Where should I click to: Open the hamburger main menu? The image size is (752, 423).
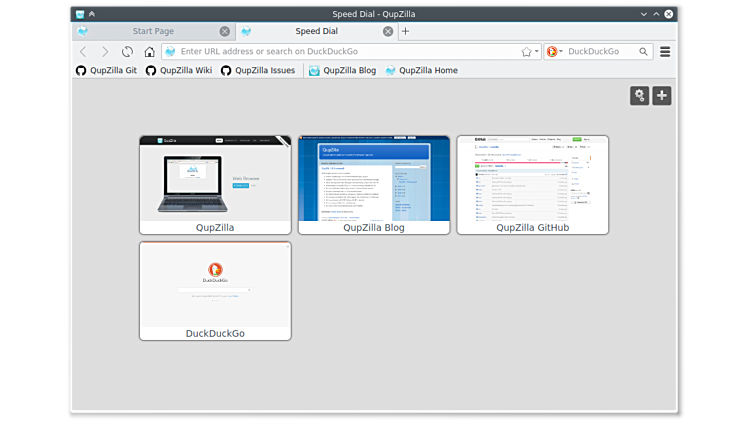pyautogui.click(x=665, y=52)
